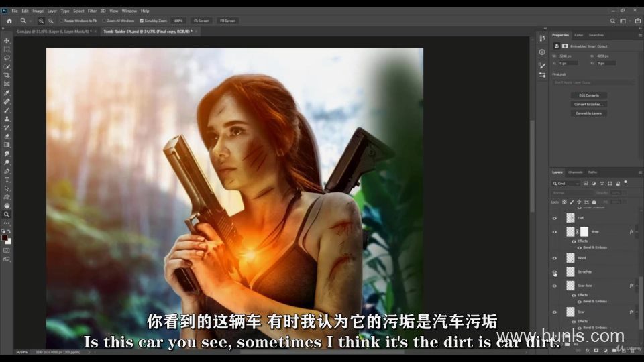Select the Pen tool

tap(7, 171)
